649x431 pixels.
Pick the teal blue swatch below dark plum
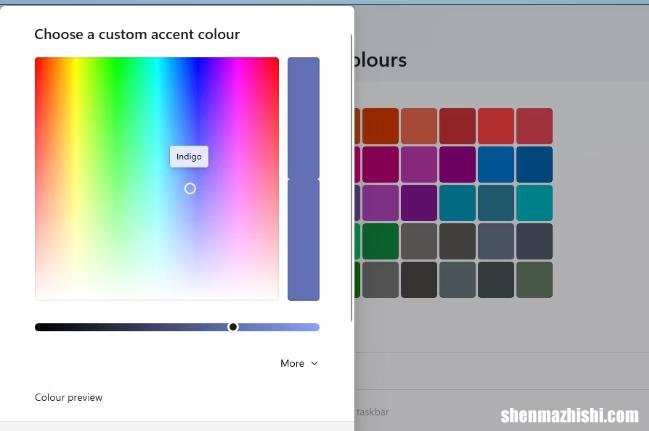click(x=457, y=203)
